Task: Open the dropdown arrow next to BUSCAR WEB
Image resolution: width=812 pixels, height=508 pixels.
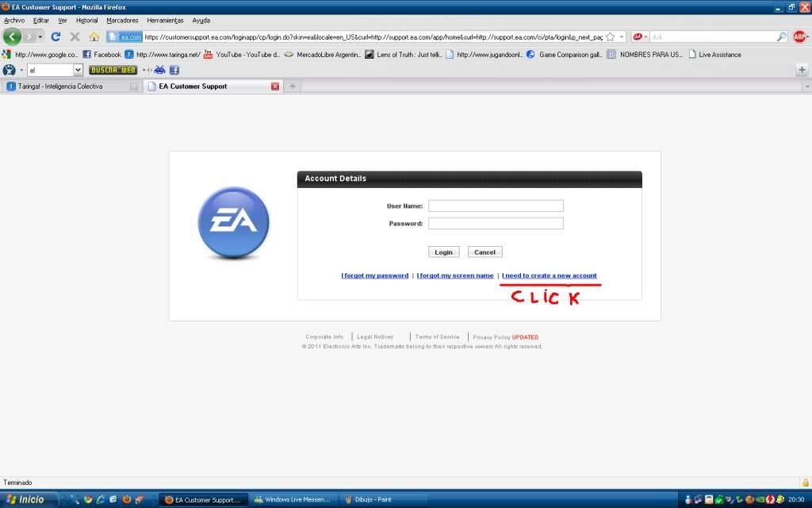Action: point(144,70)
